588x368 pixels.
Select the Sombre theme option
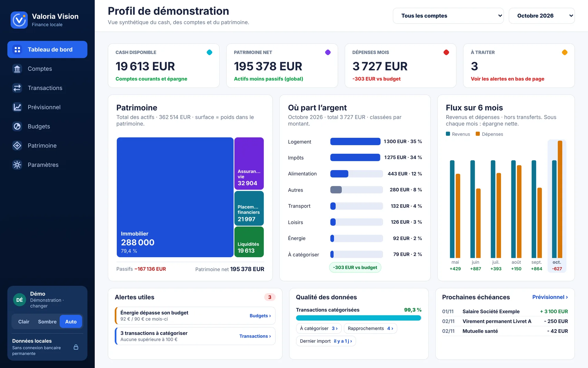click(47, 321)
